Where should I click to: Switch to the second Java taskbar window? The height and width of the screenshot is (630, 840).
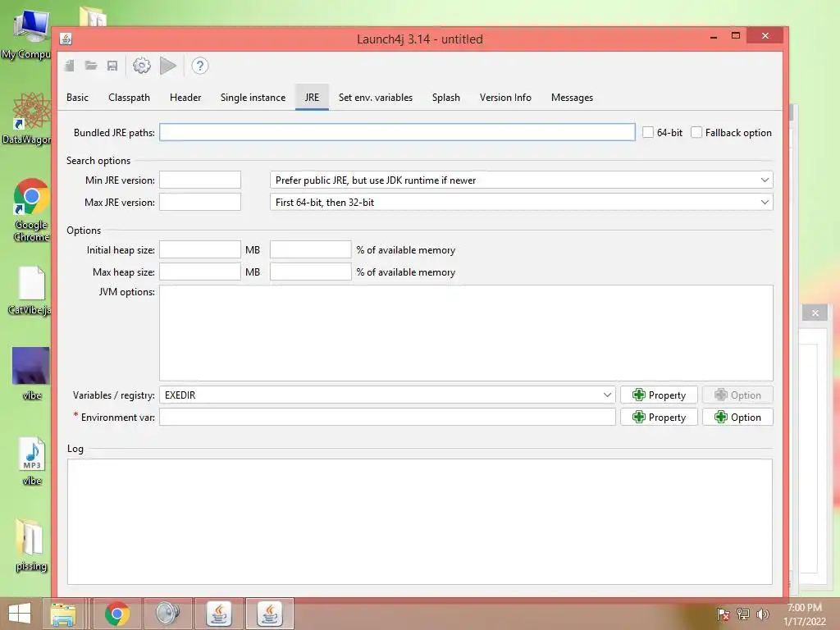[269, 614]
